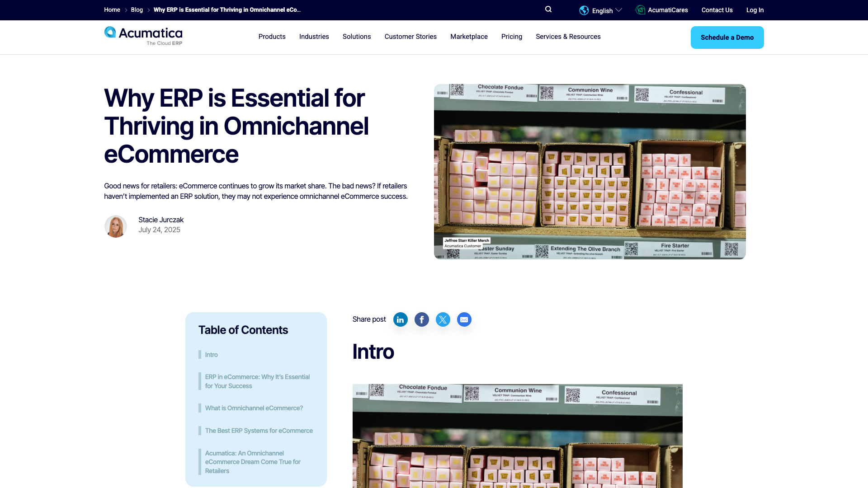Open Customer Stories in navigation
The image size is (868, 488).
pos(410,37)
